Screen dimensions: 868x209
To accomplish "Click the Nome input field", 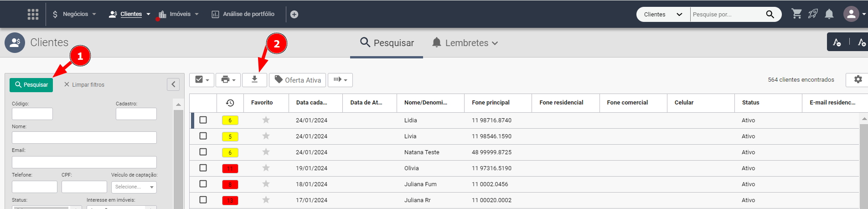I will pyautogui.click(x=84, y=138).
